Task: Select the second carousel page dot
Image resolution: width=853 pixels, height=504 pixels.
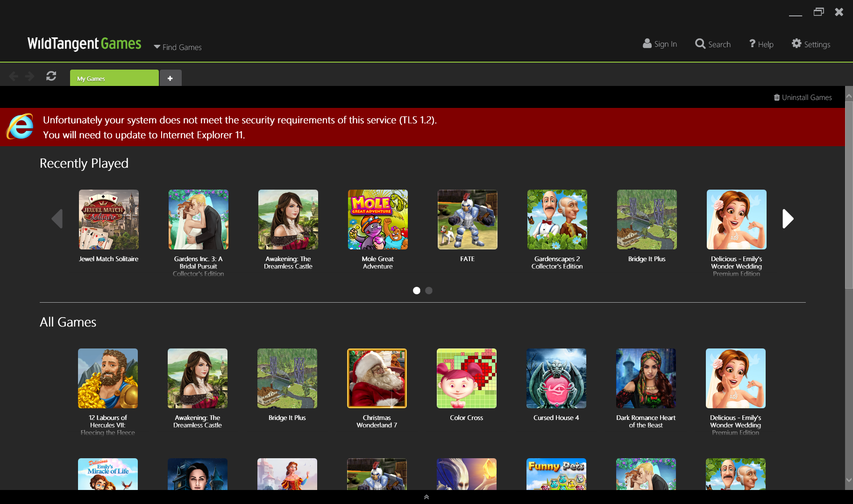Action: [429, 291]
